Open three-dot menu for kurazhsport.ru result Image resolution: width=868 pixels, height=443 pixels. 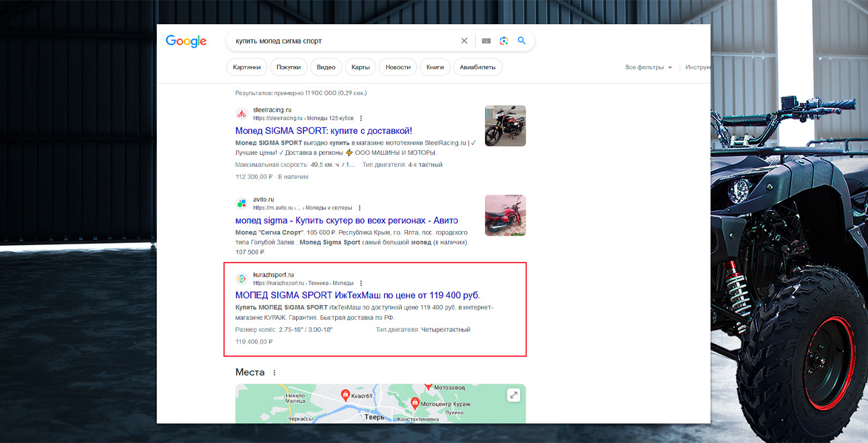coord(361,283)
